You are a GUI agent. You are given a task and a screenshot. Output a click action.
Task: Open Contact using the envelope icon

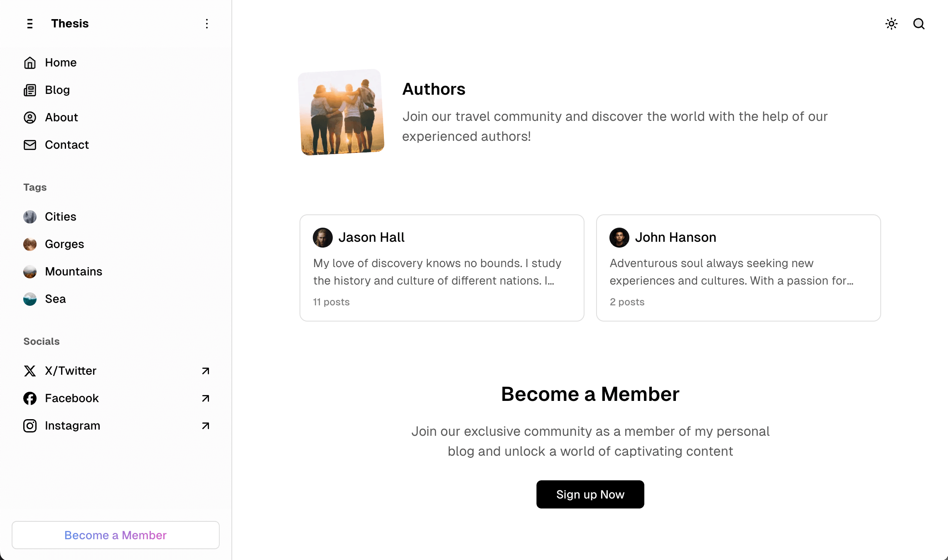coord(29,145)
